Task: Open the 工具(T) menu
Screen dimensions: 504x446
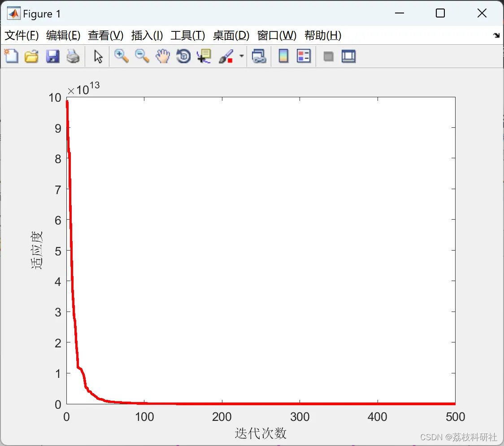Action: (188, 35)
